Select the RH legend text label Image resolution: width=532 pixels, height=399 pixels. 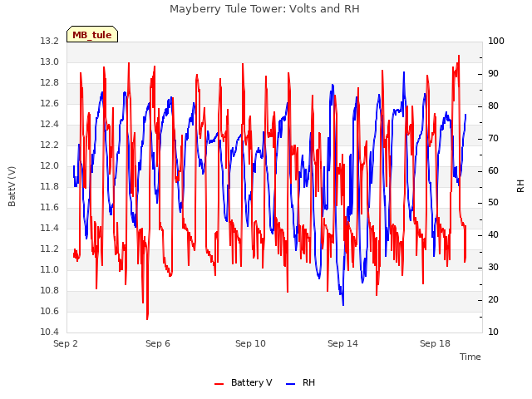pos(308,382)
